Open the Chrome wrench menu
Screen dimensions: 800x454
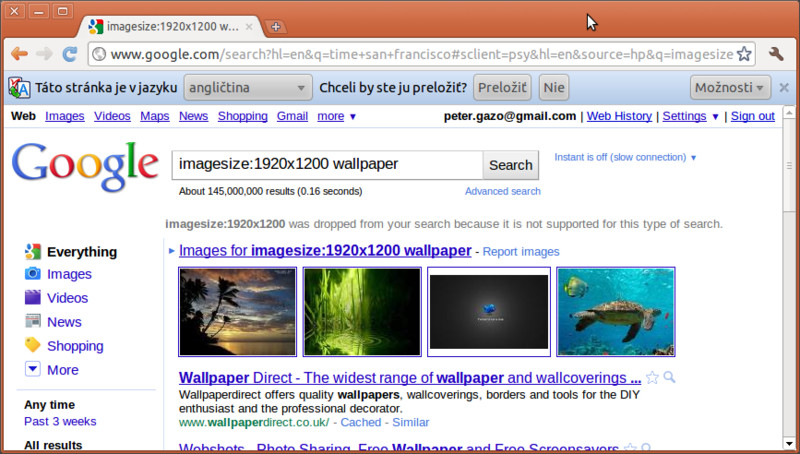(777, 54)
